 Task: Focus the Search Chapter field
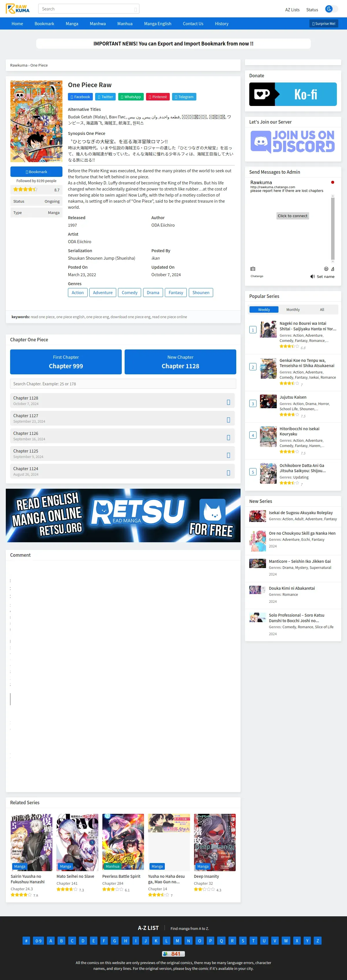coord(123,384)
